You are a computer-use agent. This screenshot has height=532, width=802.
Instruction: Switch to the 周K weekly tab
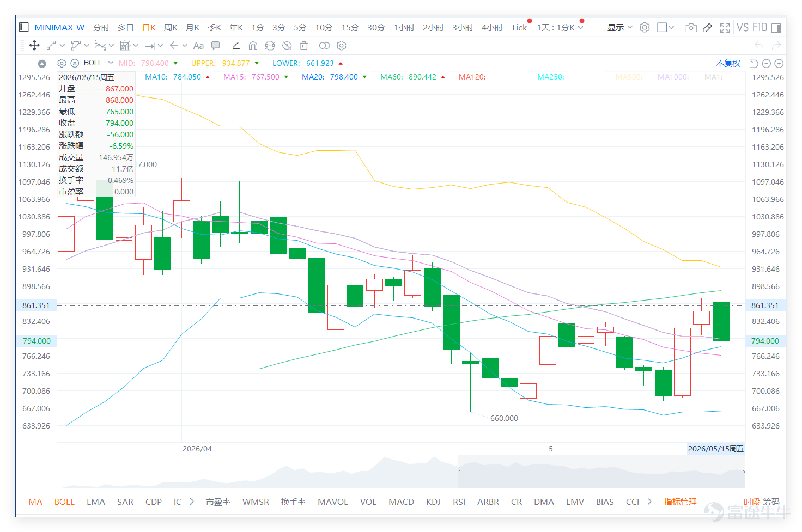171,27
